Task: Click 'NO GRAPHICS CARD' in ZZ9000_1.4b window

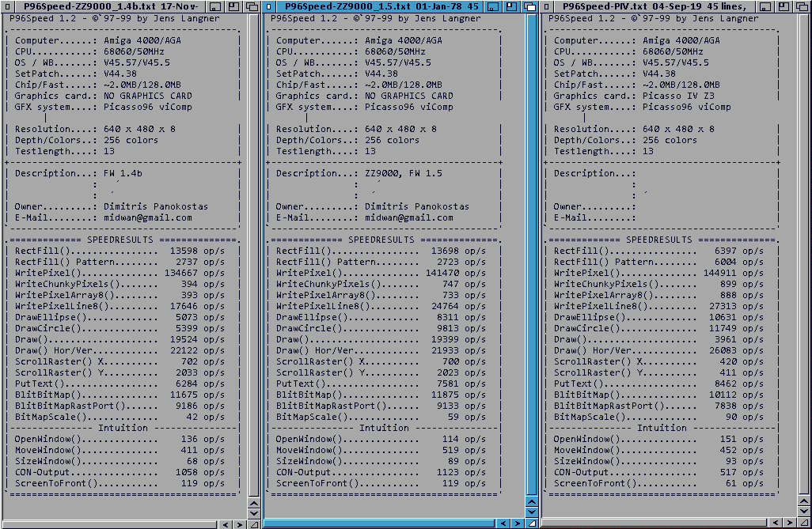Action: click(x=147, y=96)
